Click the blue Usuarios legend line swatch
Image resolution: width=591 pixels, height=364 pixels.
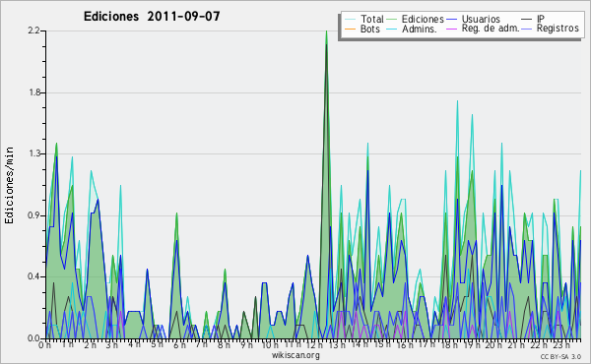click(451, 20)
